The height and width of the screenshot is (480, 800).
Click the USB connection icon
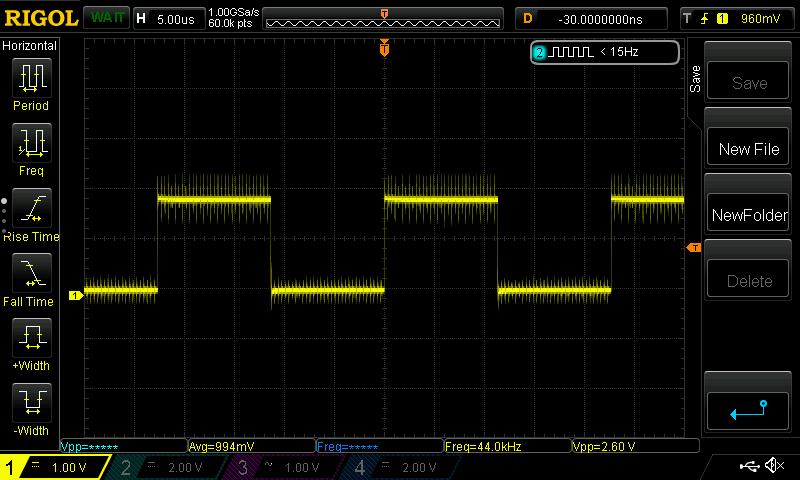coord(749,466)
